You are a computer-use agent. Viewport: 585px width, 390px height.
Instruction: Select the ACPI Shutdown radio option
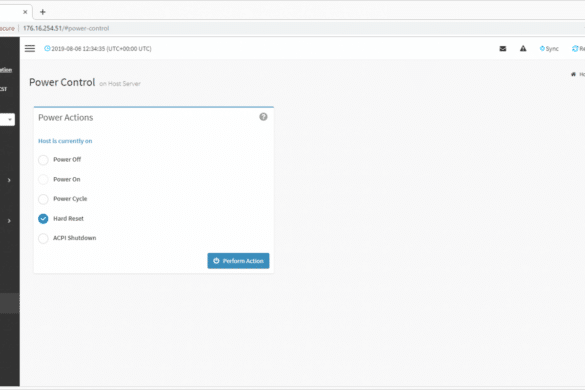pos(43,238)
